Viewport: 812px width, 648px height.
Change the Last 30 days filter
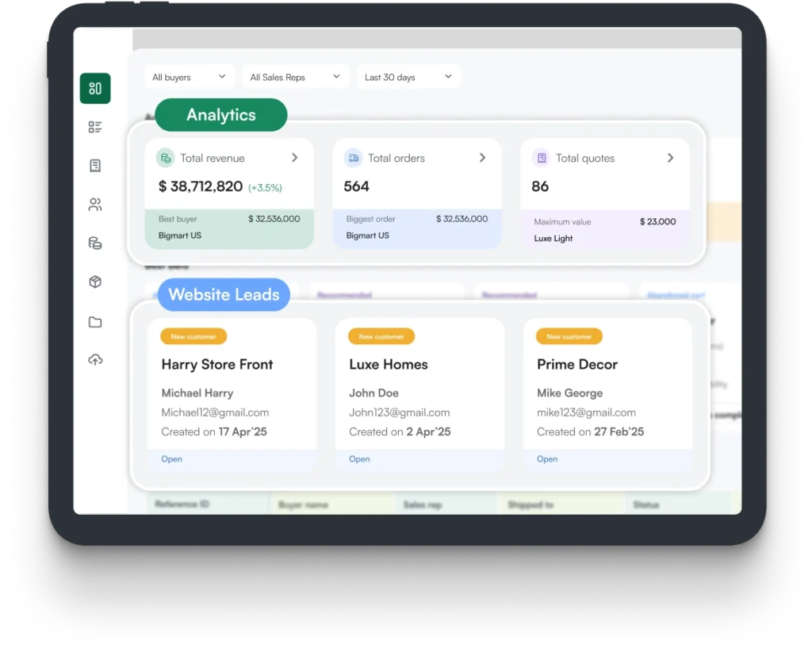pos(408,77)
